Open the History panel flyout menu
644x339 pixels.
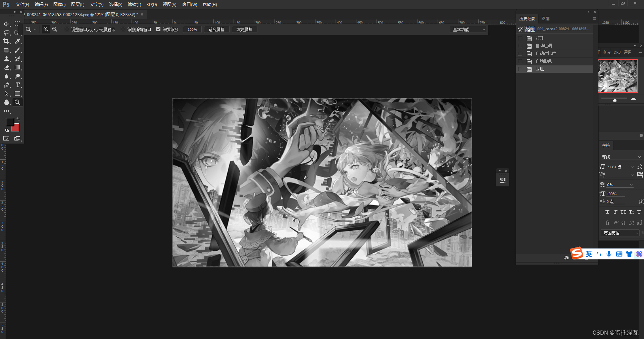pyautogui.click(x=594, y=19)
